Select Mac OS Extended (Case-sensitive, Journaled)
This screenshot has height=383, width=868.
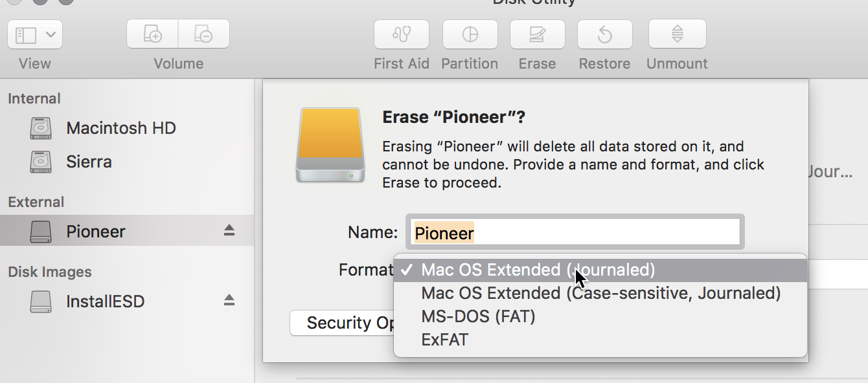point(600,293)
